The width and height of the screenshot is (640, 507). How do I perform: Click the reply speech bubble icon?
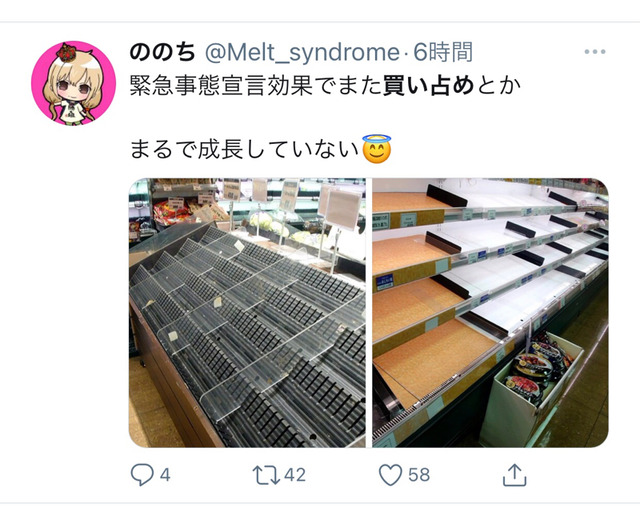pyautogui.click(x=142, y=475)
